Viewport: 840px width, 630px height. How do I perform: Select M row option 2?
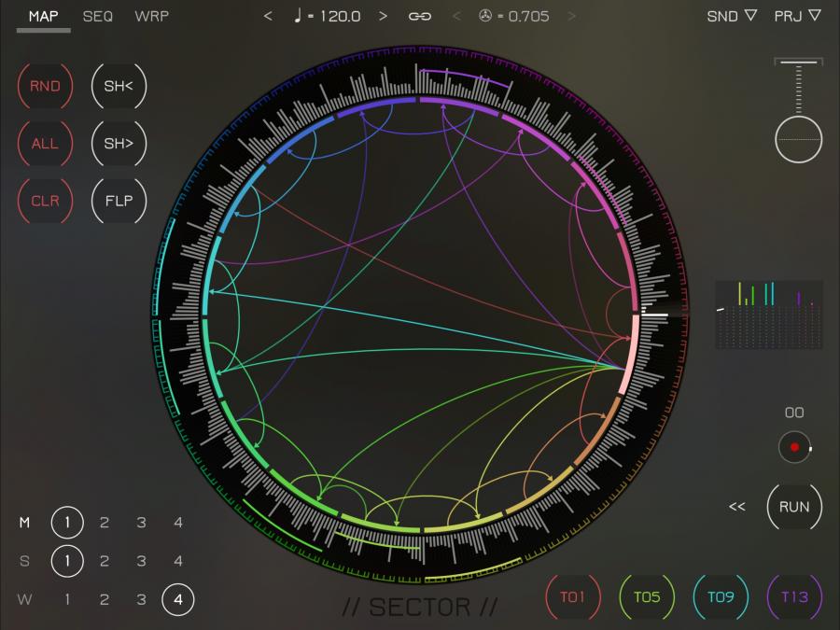click(105, 523)
